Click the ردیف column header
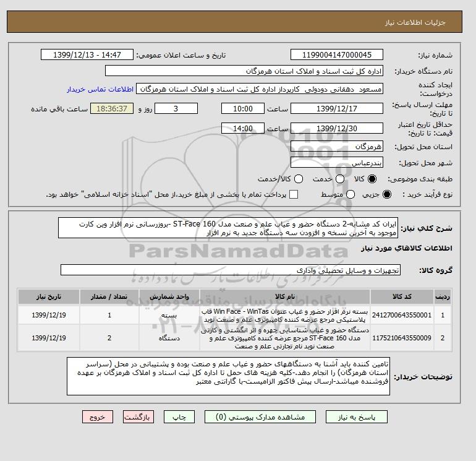 (x=443, y=296)
